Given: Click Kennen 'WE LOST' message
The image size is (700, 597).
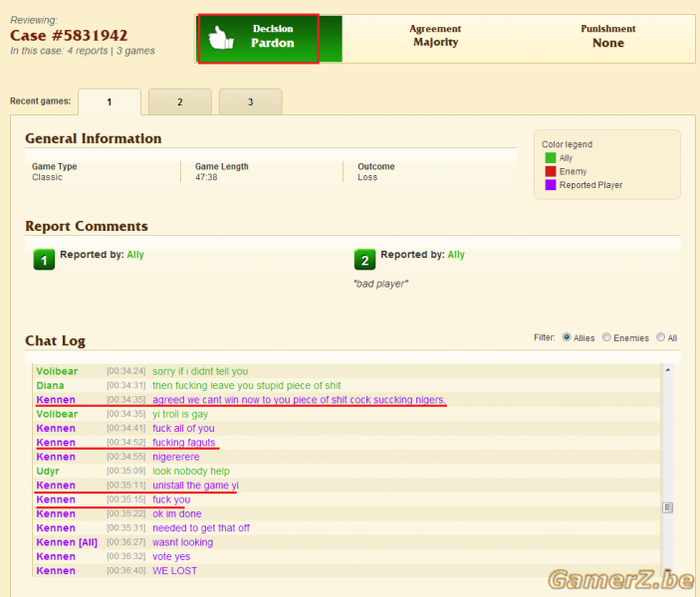Looking at the screenshot, I should (174, 571).
